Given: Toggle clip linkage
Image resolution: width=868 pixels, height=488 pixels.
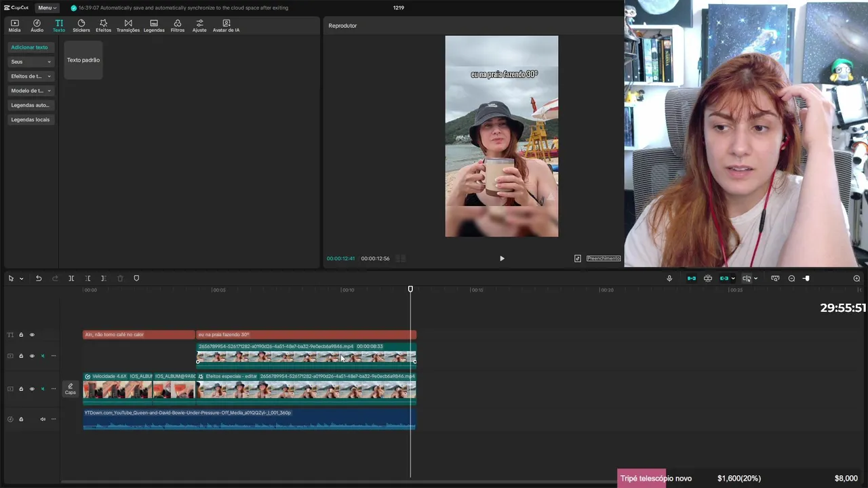Looking at the screenshot, I should point(724,279).
